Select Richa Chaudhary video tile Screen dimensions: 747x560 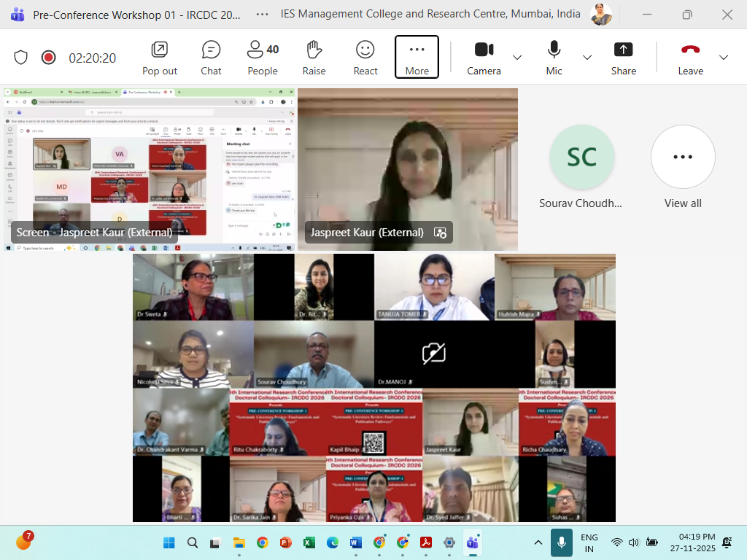568,422
